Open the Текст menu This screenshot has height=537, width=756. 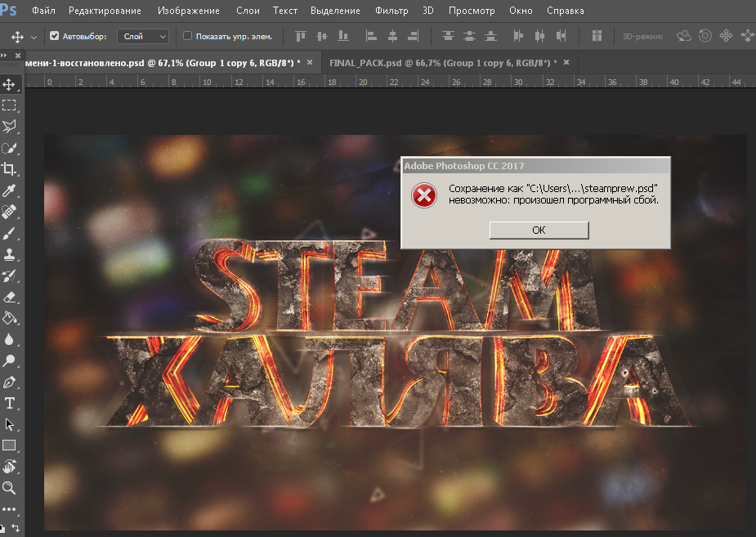point(285,11)
